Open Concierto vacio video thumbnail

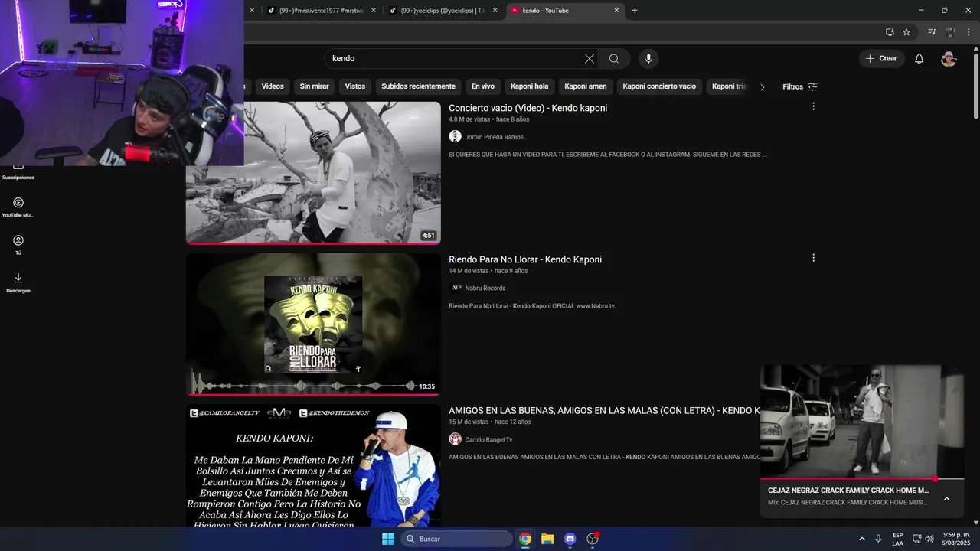(x=313, y=173)
